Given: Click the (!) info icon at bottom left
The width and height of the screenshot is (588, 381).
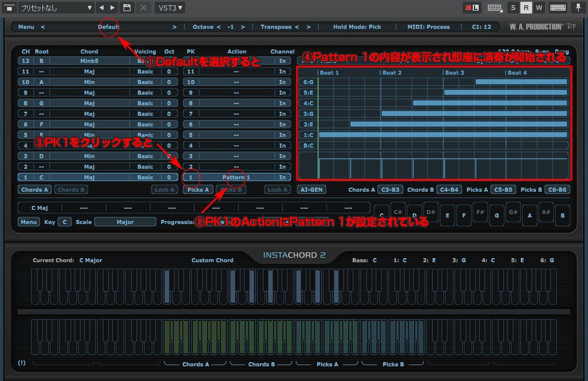Looking at the screenshot, I should (x=22, y=363).
